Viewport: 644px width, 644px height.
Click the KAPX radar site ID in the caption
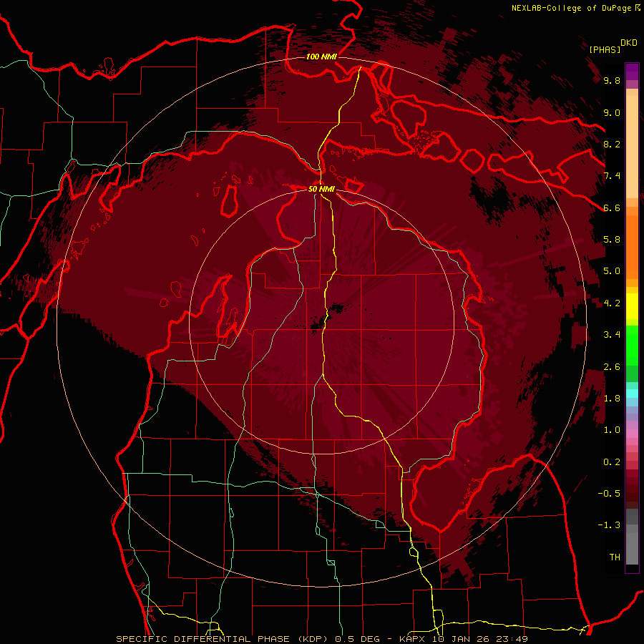(x=413, y=639)
